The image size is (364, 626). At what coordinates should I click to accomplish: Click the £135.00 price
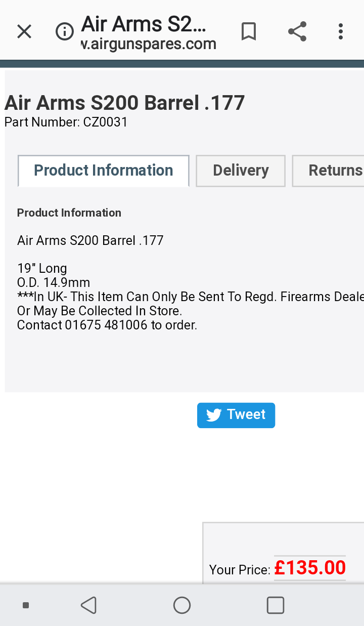310,568
